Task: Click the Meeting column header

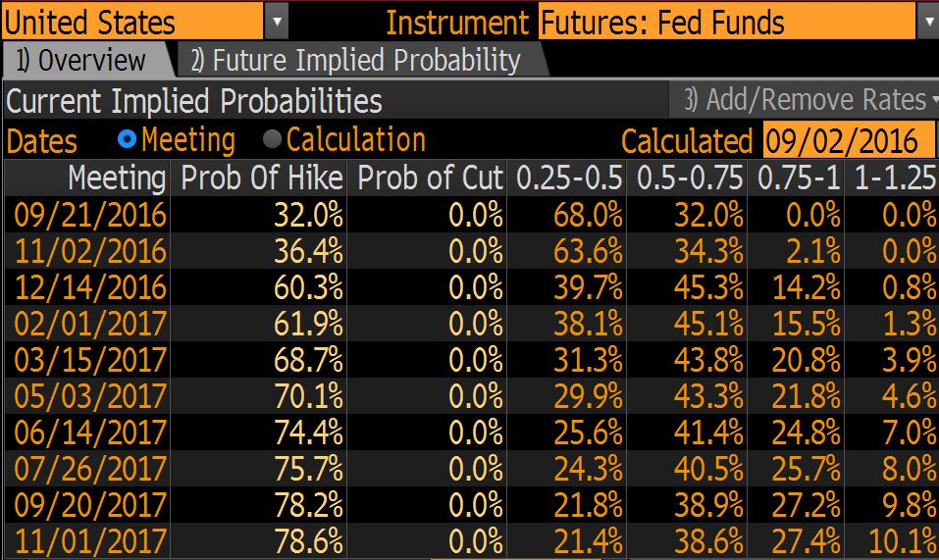Action: click(x=116, y=178)
